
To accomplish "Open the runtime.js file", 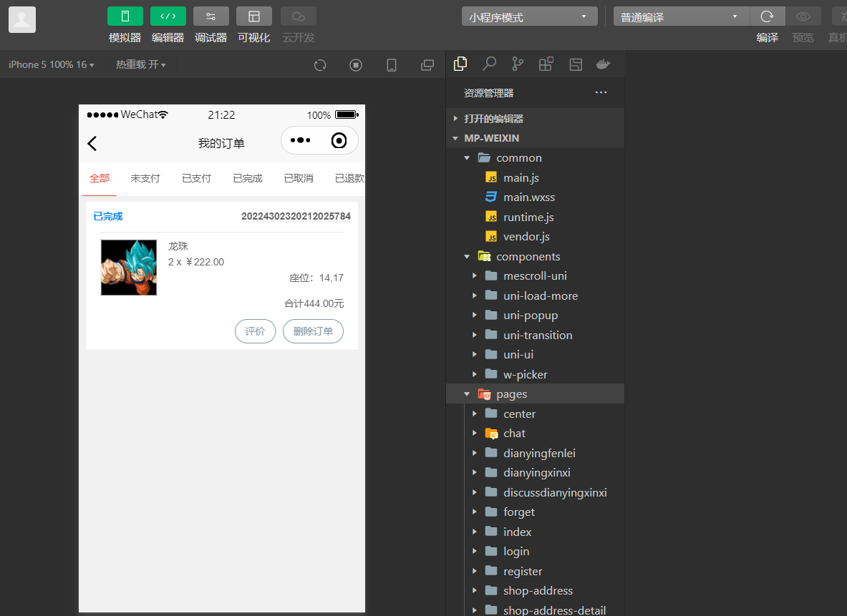I will coord(536,217).
